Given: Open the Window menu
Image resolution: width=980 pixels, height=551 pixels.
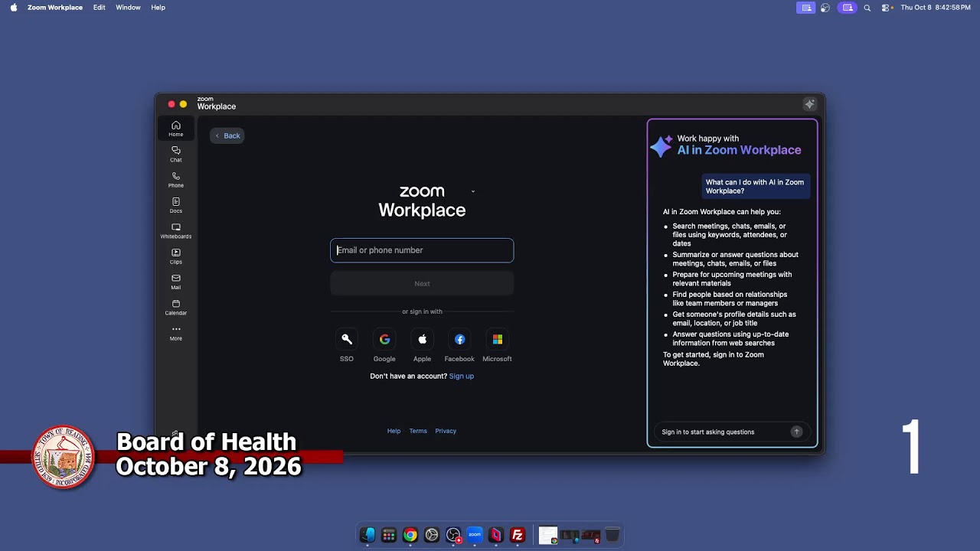Looking at the screenshot, I should 128,8.
